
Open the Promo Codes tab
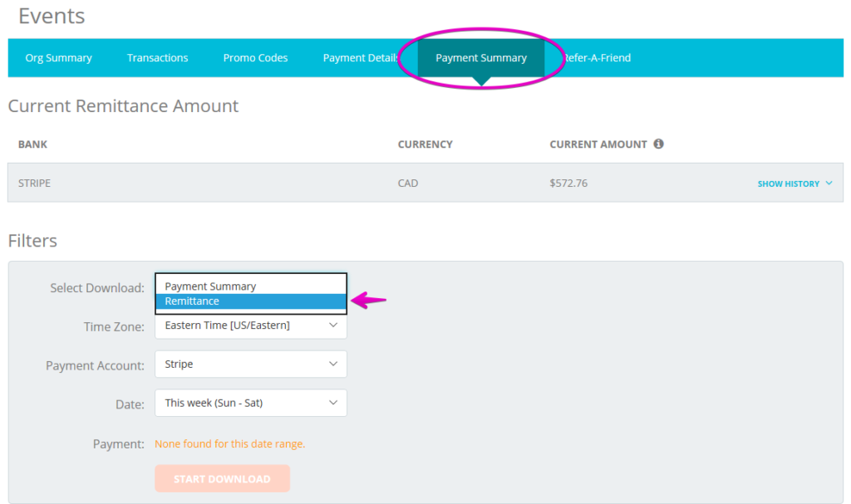(255, 57)
